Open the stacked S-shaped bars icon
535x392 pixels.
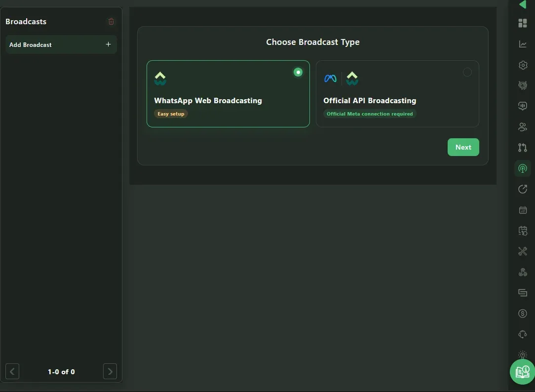[522, 293]
